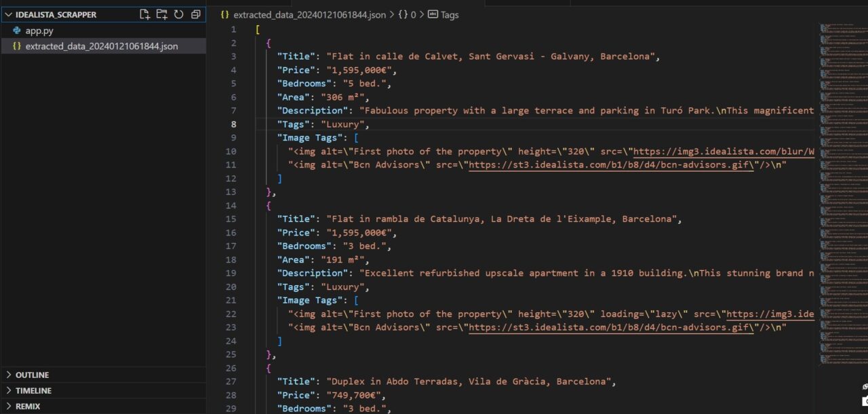Collapse all folders in the Explorer

[195, 14]
